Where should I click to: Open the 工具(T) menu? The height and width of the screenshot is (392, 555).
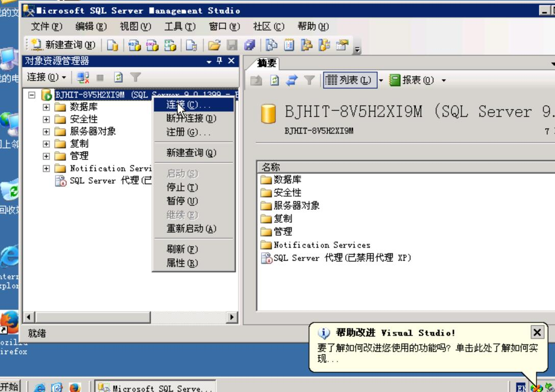180,27
